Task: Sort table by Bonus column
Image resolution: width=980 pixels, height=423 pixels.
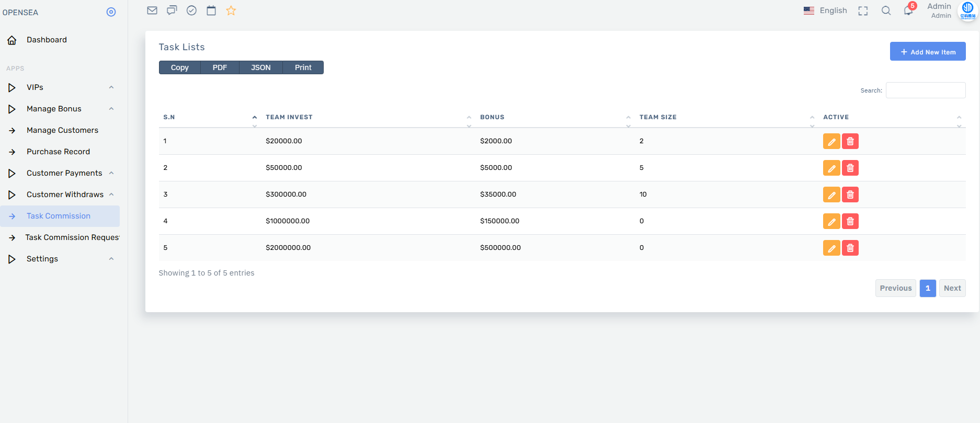Action: 492,117
